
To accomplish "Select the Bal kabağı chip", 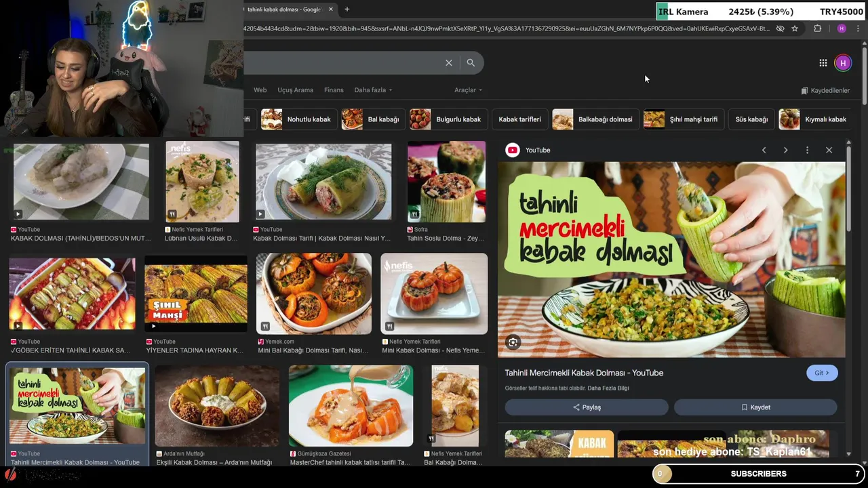I will 374,119.
